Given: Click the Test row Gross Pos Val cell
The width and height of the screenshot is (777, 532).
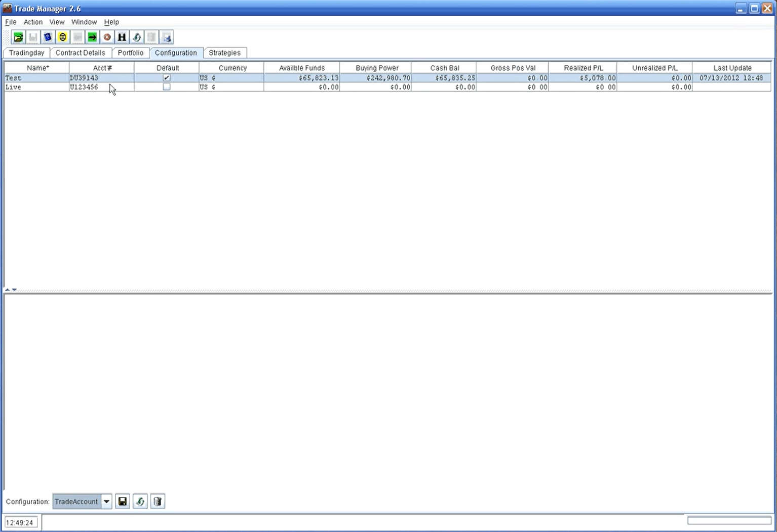Looking at the screenshot, I should coord(513,78).
